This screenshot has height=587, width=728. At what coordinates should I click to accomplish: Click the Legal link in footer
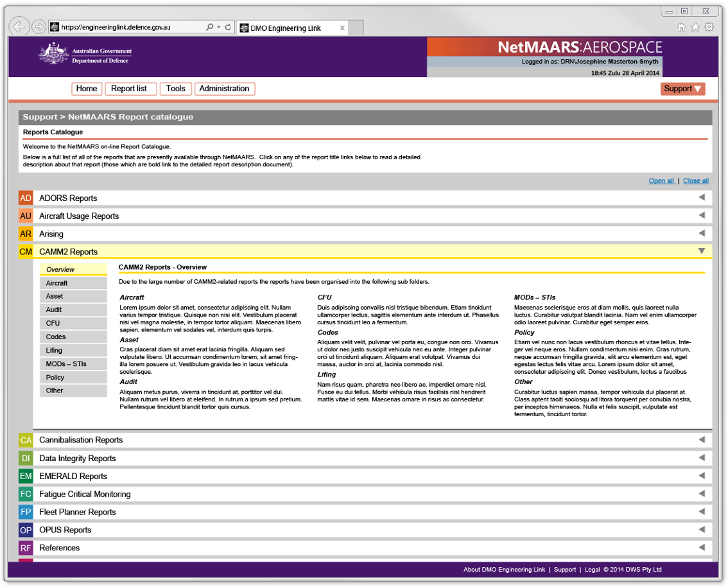coord(592,570)
